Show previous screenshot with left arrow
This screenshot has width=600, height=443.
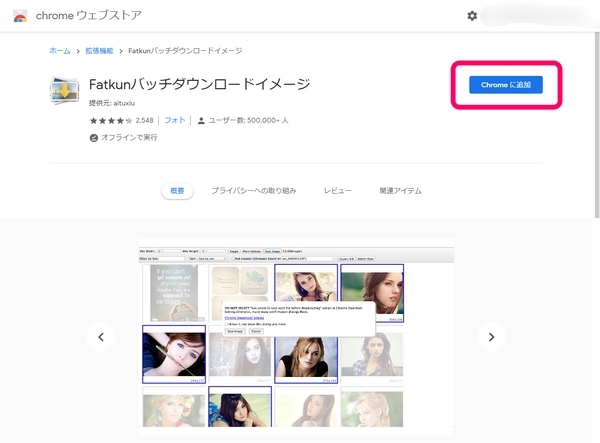[x=101, y=337]
